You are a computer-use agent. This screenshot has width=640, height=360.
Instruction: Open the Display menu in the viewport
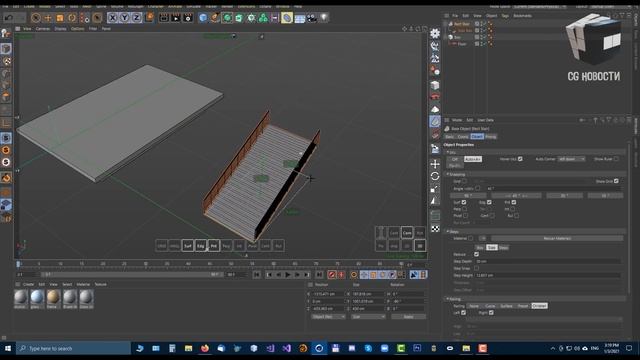(x=60, y=29)
